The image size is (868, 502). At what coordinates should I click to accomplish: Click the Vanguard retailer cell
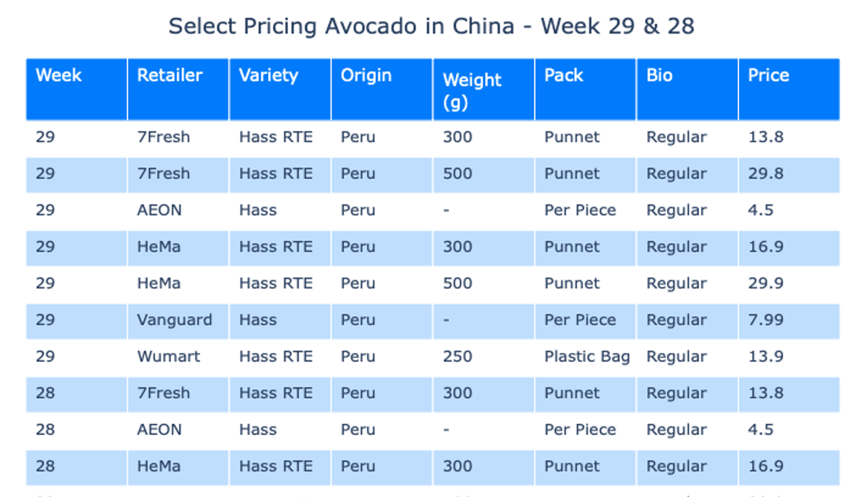[x=179, y=320]
